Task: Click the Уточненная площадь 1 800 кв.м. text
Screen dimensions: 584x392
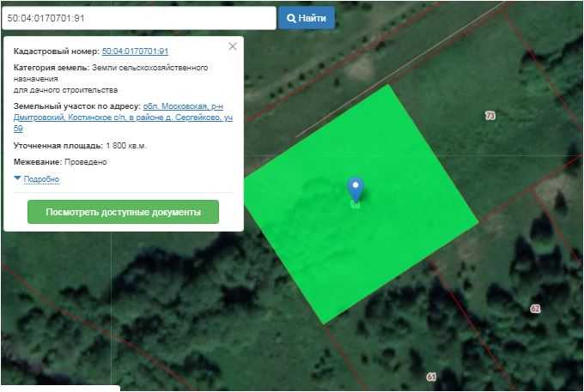Action: pos(81,146)
